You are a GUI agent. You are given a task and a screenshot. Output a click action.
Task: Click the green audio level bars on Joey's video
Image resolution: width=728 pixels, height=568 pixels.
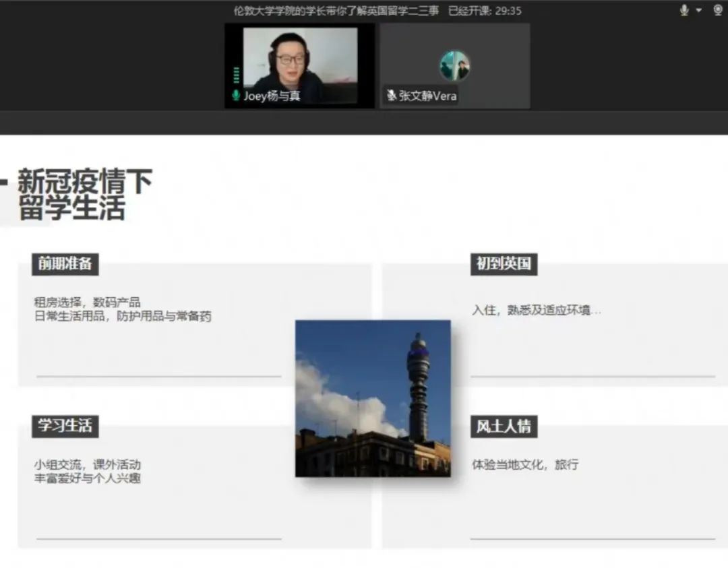coord(237,75)
